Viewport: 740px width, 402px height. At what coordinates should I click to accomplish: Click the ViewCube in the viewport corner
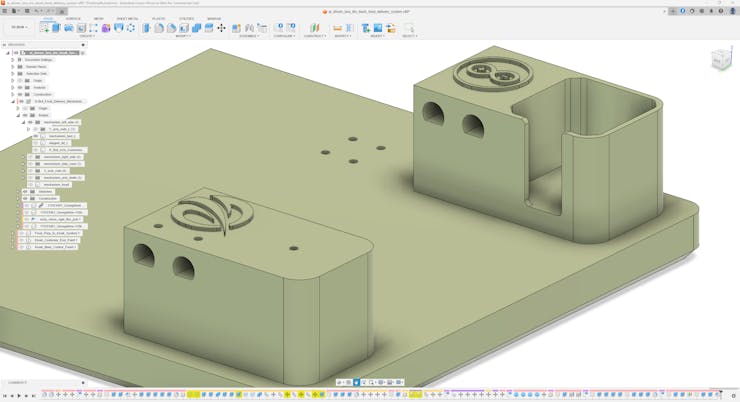tap(720, 60)
